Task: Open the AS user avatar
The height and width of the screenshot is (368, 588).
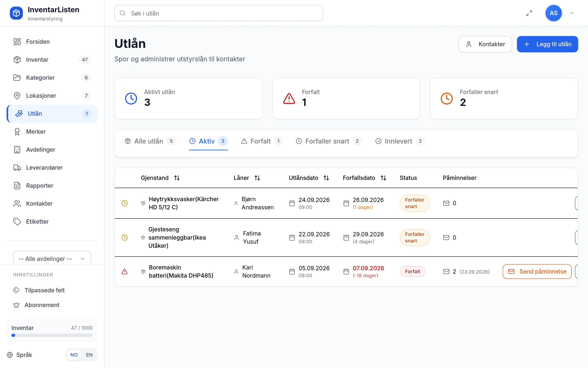Action: (x=553, y=13)
